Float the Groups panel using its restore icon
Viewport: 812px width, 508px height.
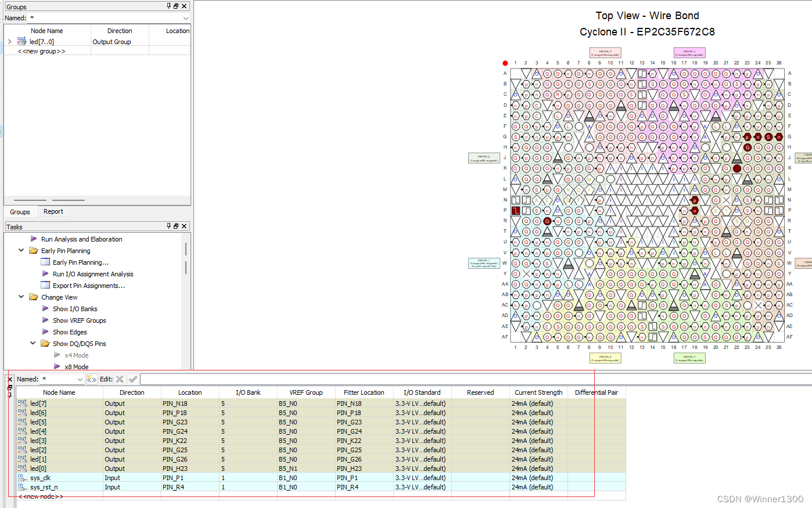(x=176, y=6)
